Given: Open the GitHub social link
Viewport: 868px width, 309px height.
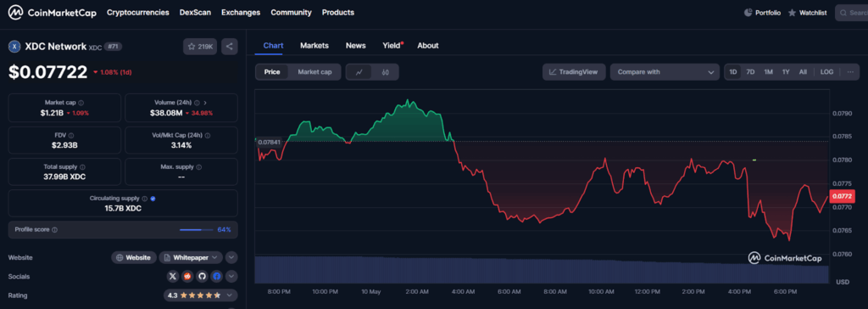Looking at the screenshot, I should click(202, 276).
